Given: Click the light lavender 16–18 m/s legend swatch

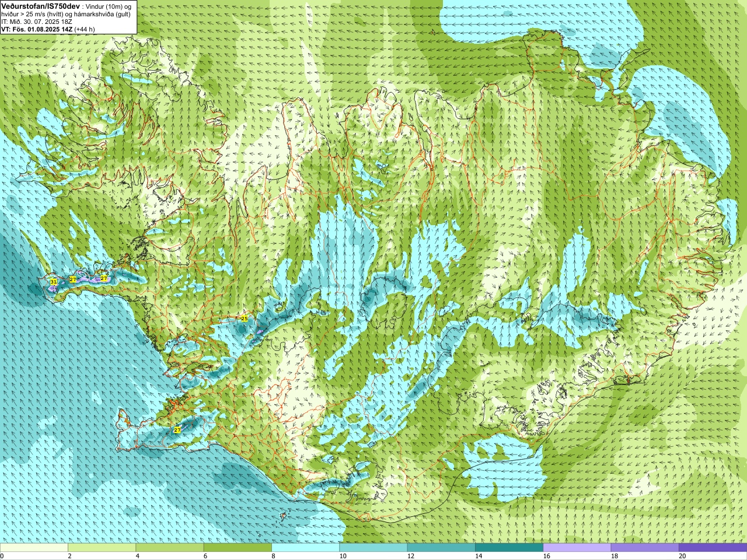Looking at the screenshot, I should pyautogui.click(x=577, y=548).
